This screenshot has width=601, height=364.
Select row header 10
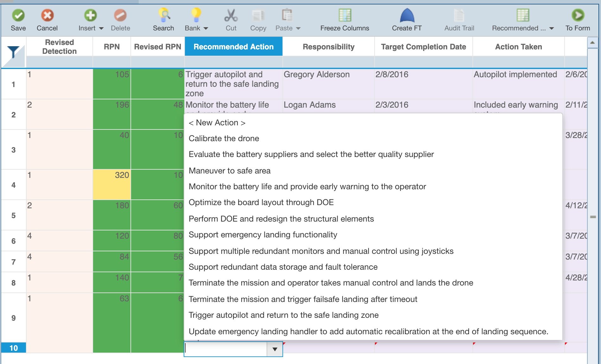click(14, 348)
